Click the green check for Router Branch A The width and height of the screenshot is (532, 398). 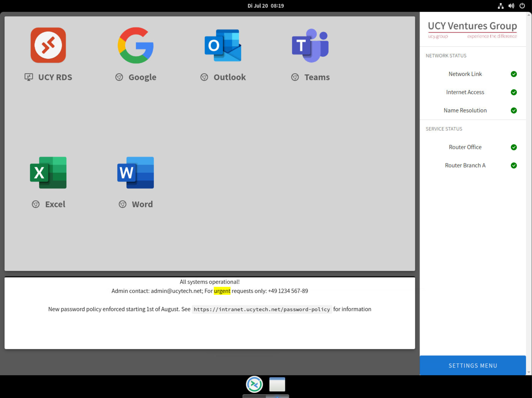[x=514, y=165]
